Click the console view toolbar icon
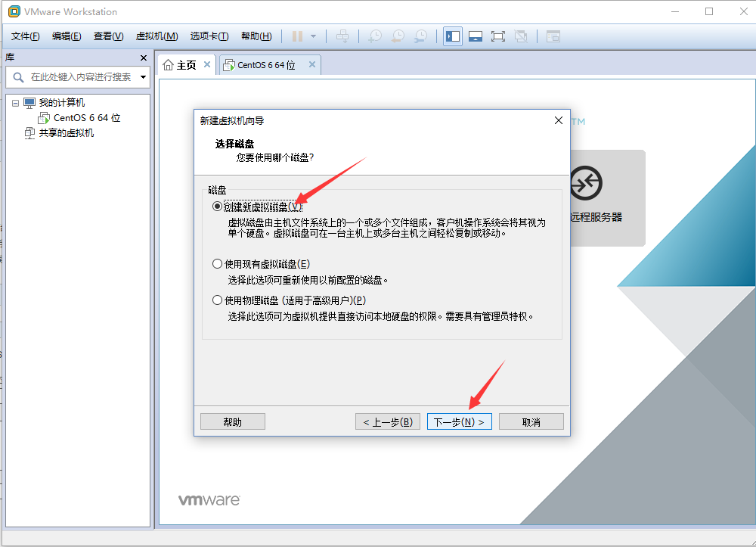The height and width of the screenshot is (547, 756). click(553, 36)
